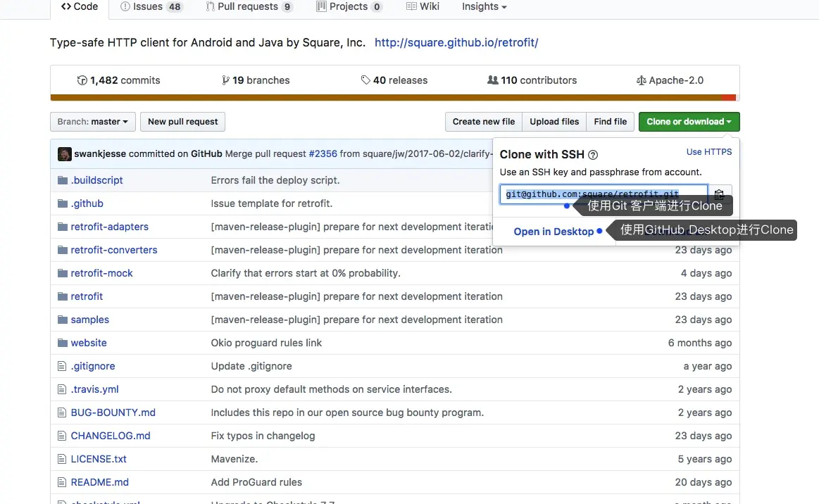The height and width of the screenshot is (504, 819).
Task: Open 'Clarify that errors start at 0% probability.' commit
Action: (x=306, y=273)
